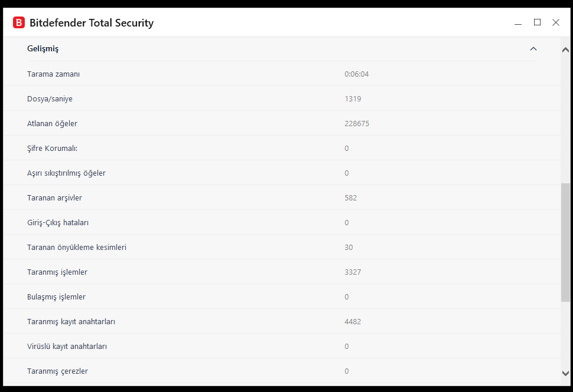
Task: Click the Taranmış işlemler value 3327
Action: pyautogui.click(x=353, y=272)
